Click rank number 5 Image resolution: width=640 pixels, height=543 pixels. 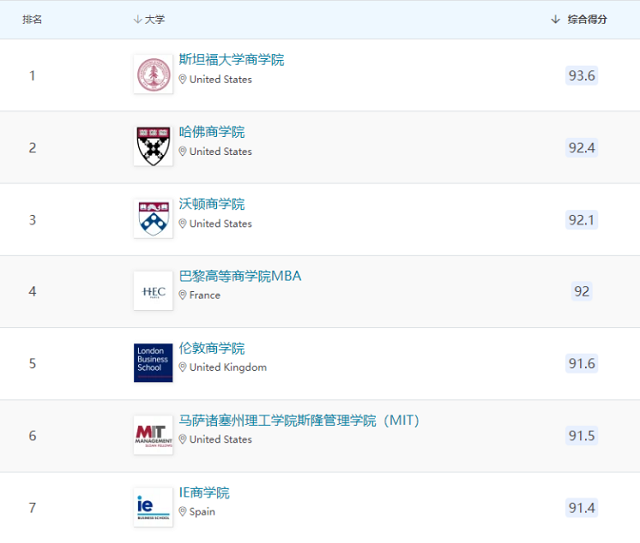tap(32, 363)
